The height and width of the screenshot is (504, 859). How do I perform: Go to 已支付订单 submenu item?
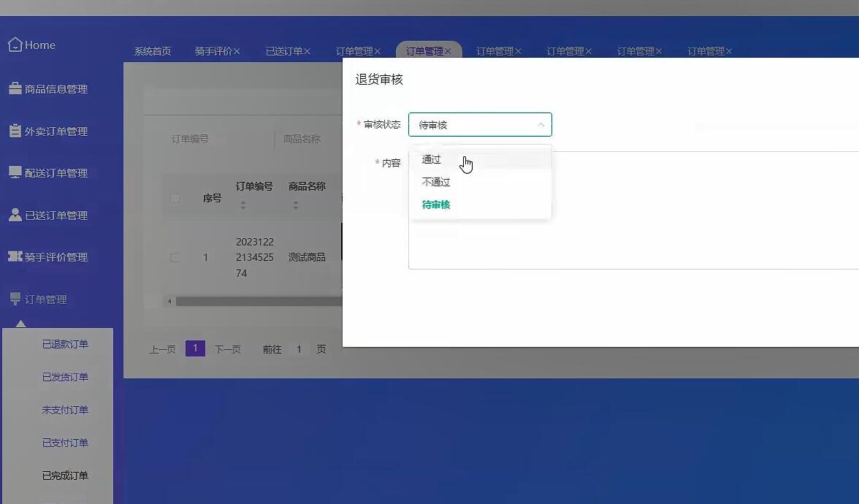point(65,443)
